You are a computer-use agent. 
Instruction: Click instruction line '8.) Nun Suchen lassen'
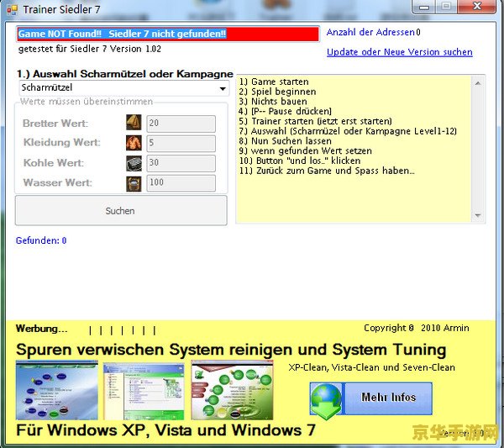coord(285,141)
